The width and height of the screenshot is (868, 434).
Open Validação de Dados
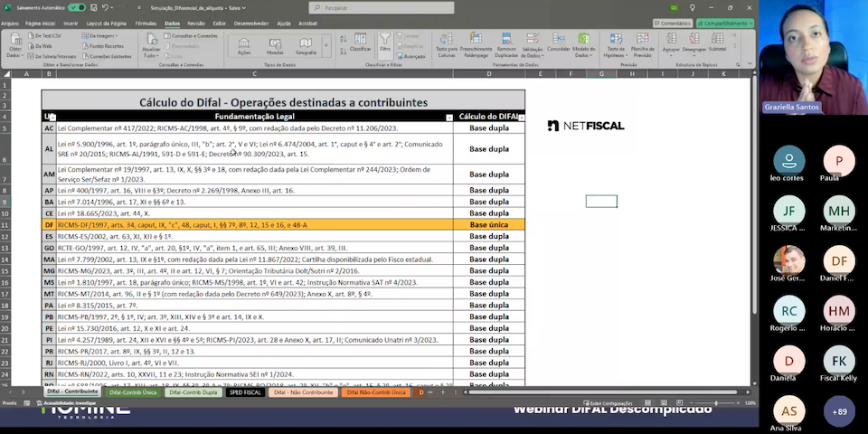pyautogui.click(x=533, y=45)
